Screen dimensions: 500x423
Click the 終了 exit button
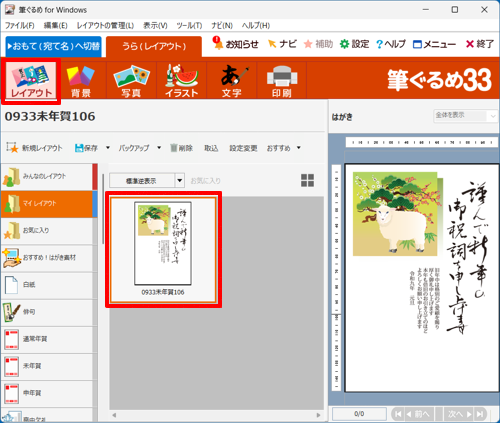(480, 44)
